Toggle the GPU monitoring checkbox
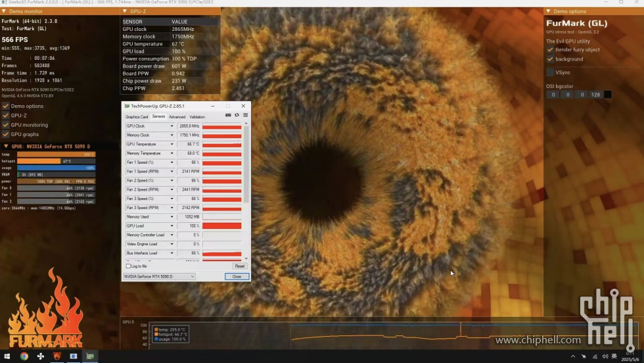Screen dimensions: 644x363 [x=5, y=125]
